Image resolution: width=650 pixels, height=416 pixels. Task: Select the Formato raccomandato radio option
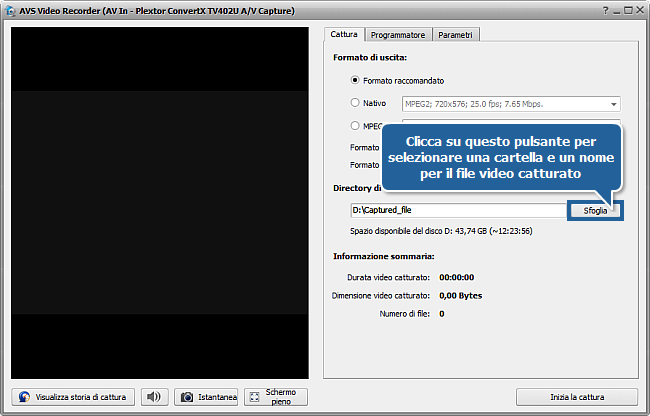pos(354,80)
